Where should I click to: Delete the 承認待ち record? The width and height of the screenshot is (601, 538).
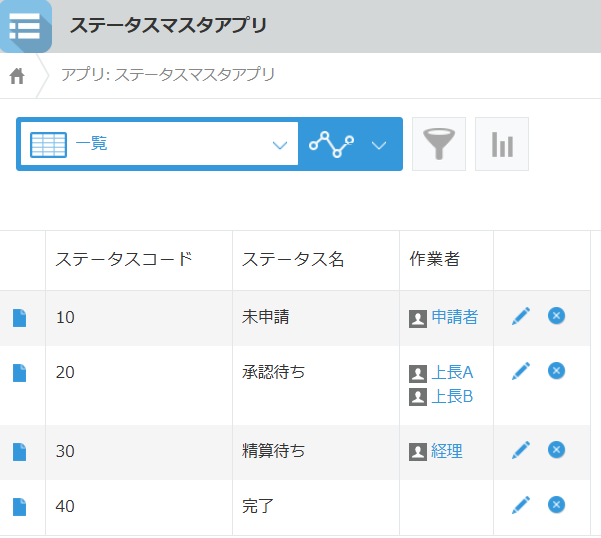[x=557, y=371]
